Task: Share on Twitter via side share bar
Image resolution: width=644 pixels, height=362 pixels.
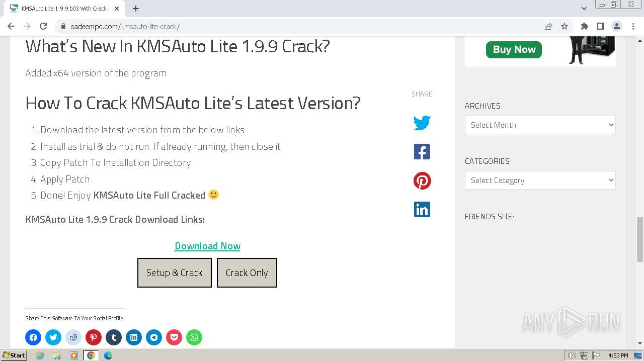Action: [422, 123]
